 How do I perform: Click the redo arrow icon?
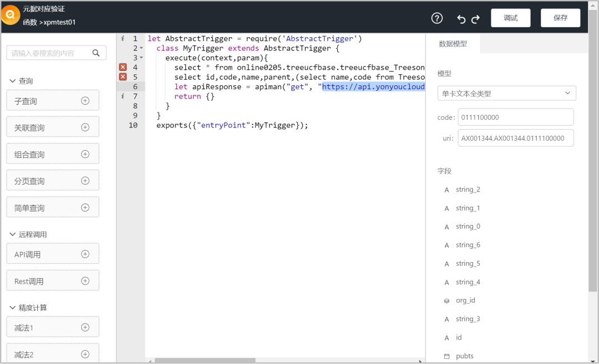[475, 19]
